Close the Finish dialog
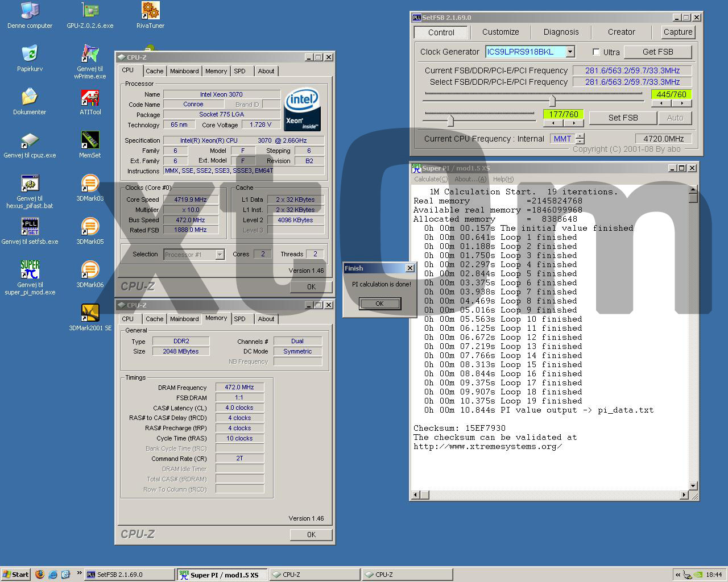The height and width of the screenshot is (582, 728). (409, 268)
